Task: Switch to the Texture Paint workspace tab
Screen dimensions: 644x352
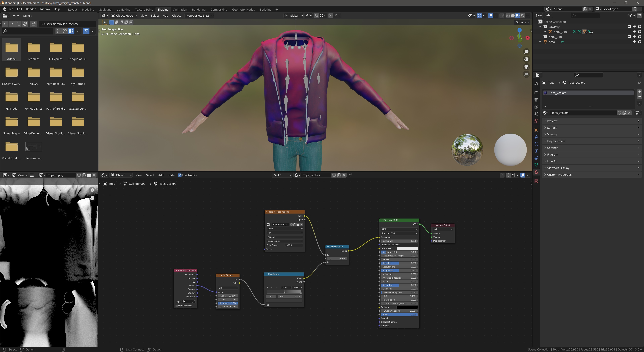Action: 144,10
